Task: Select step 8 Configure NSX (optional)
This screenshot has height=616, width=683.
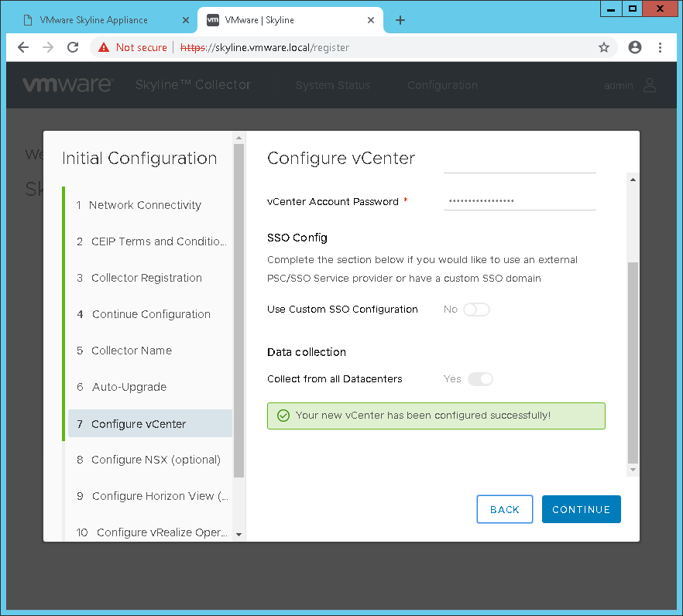Action: pos(150,460)
